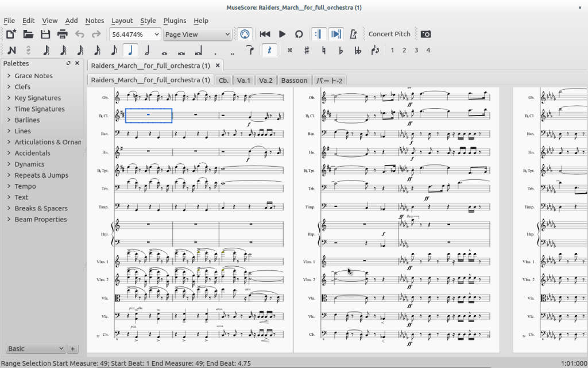Open the Basic workspace dropdown
Image resolution: width=588 pixels, height=368 pixels.
click(36, 348)
